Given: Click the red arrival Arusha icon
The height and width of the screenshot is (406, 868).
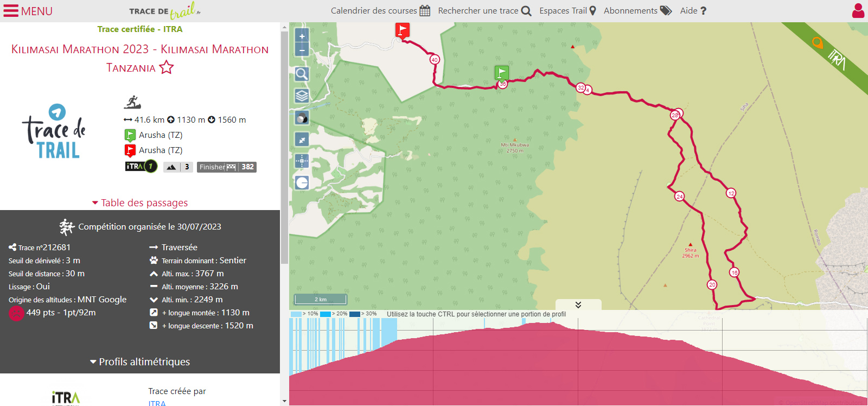Looking at the screenshot, I should click(130, 150).
